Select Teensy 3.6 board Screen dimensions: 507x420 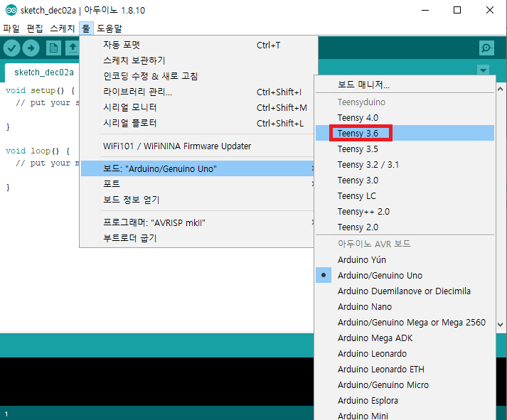[405, 133]
